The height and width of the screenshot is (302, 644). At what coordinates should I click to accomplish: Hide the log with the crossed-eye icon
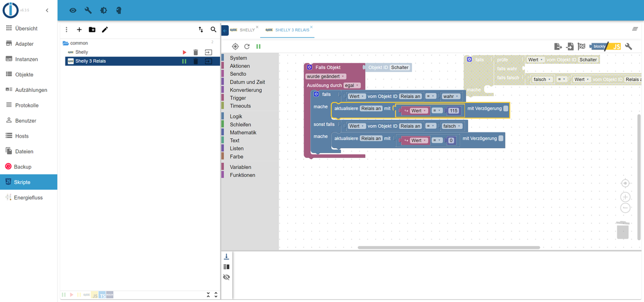click(x=226, y=277)
